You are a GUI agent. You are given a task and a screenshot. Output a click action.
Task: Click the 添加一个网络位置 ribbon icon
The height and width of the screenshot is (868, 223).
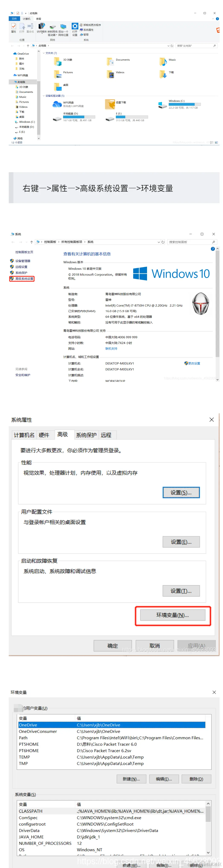tap(63, 30)
